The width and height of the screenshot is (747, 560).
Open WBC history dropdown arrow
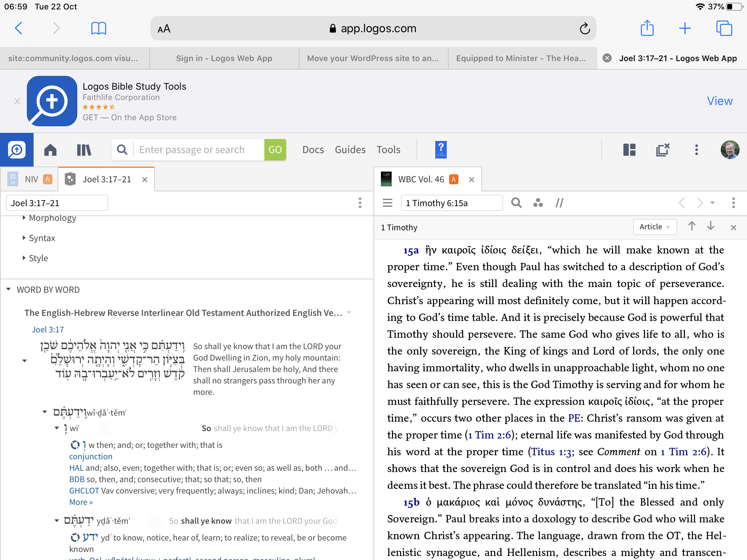(712, 203)
